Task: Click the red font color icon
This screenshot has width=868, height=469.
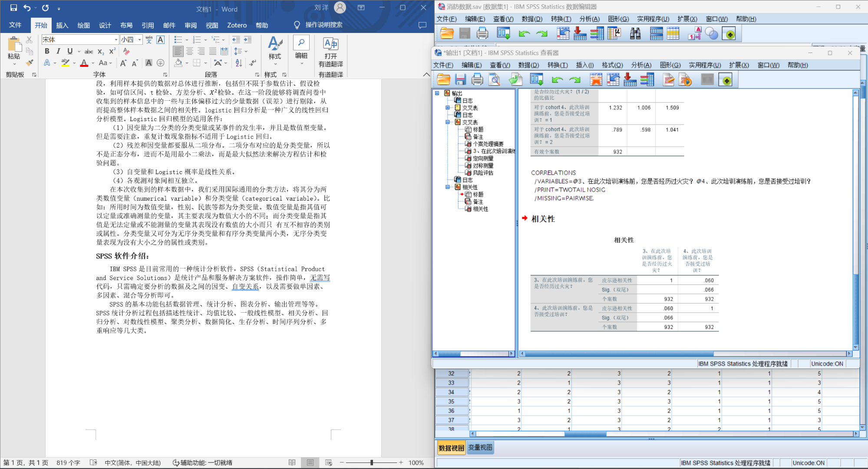Action: (x=84, y=63)
